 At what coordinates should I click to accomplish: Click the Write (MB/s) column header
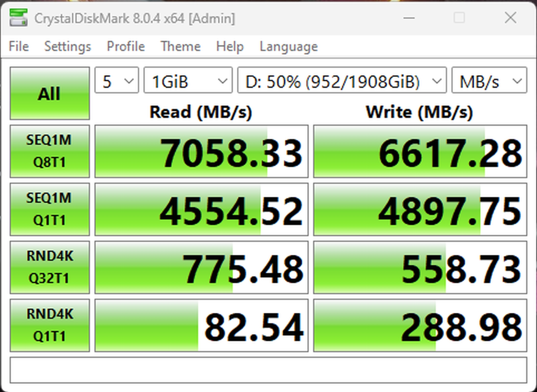tap(420, 112)
